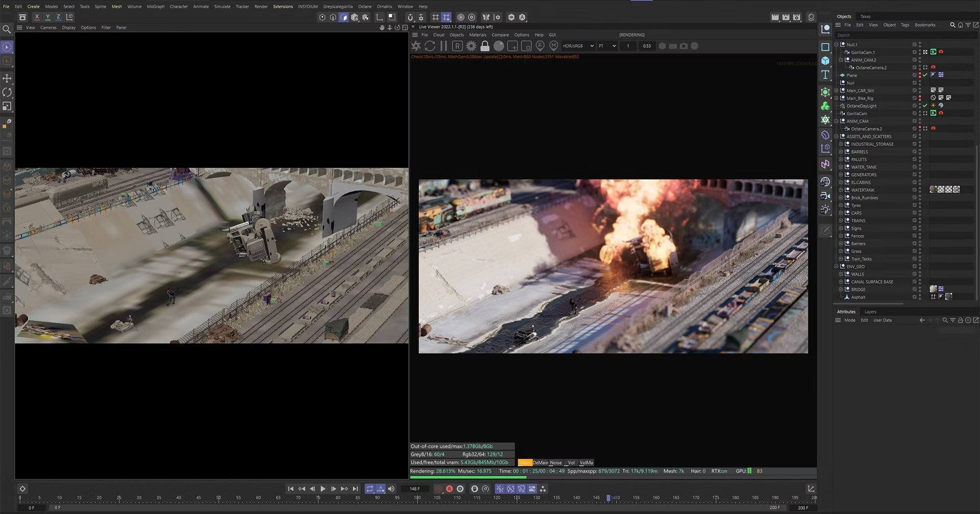Select the Scale tool
This screenshot has width=980, height=514.
pyautogui.click(x=7, y=106)
